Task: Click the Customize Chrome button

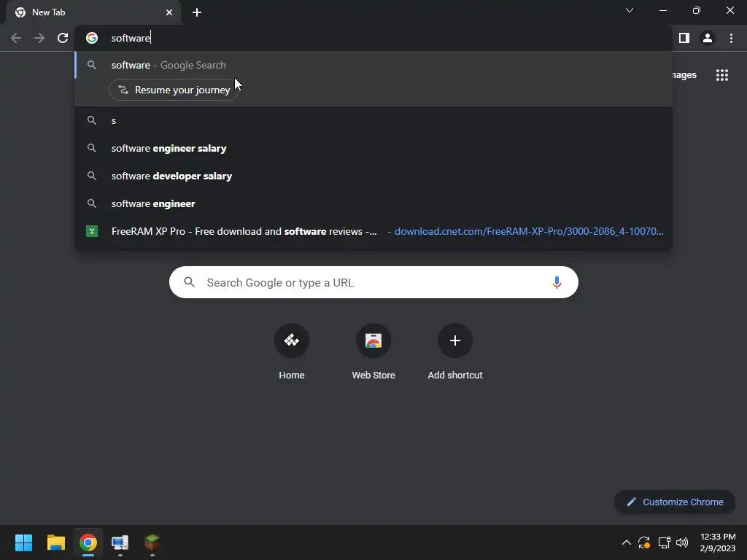Action: (x=675, y=502)
